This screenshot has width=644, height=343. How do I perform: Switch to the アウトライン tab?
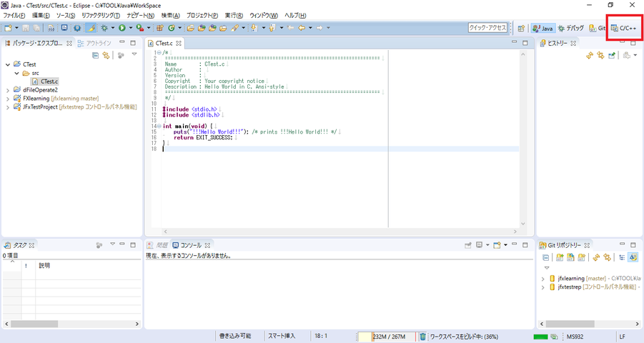click(x=94, y=43)
